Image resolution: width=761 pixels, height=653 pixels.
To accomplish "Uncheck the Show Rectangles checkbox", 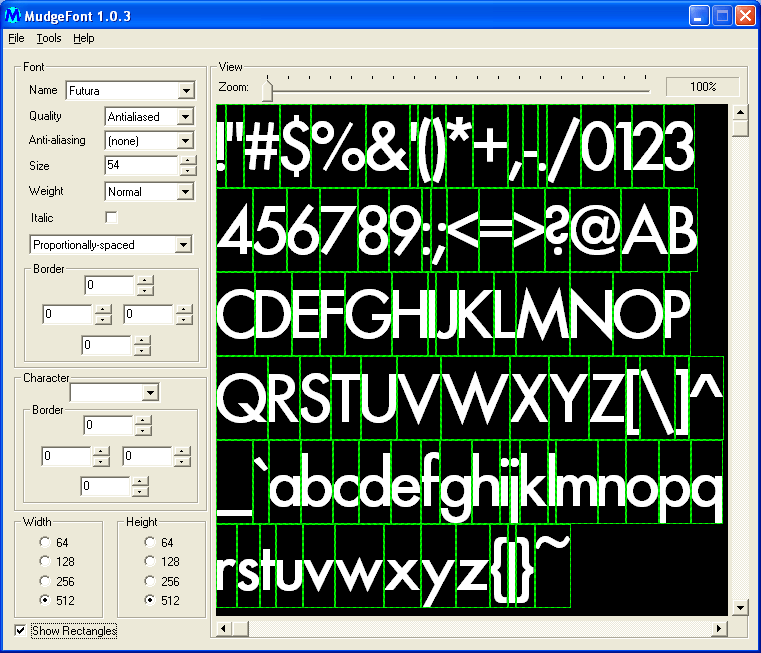I will [22, 631].
